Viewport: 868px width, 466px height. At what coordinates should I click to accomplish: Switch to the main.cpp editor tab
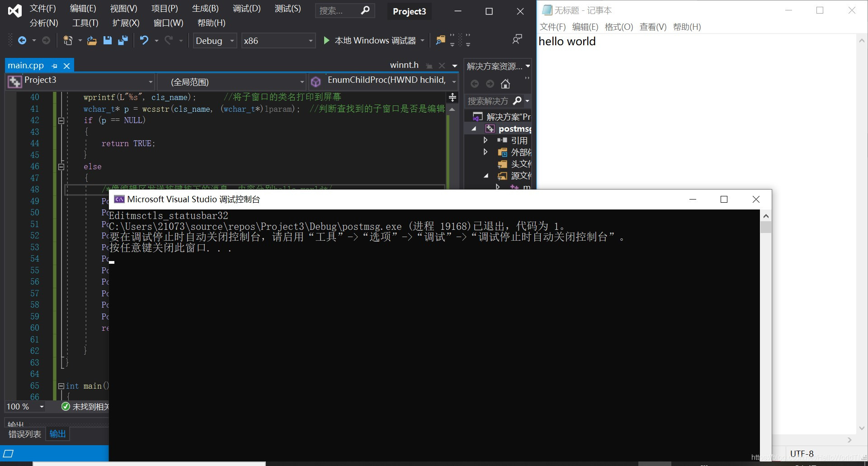26,66
